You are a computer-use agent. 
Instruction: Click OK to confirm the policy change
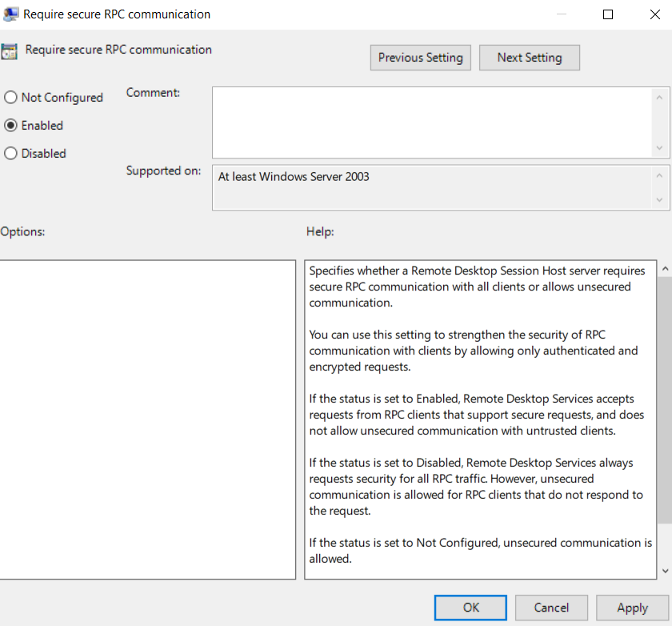click(x=470, y=608)
